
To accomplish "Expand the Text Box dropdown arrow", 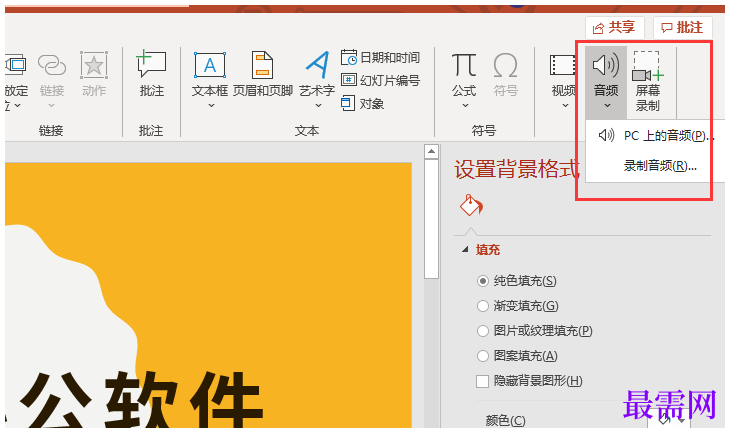I will [x=211, y=105].
